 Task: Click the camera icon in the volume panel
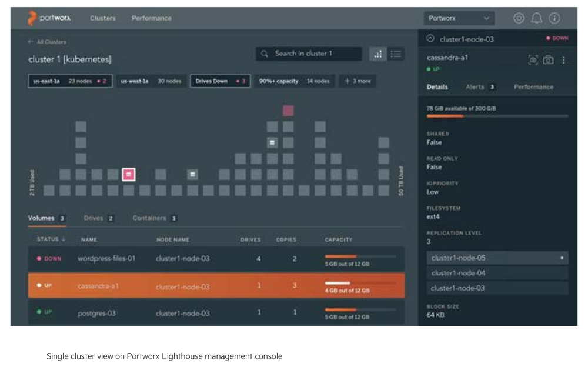(x=548, y=59)
